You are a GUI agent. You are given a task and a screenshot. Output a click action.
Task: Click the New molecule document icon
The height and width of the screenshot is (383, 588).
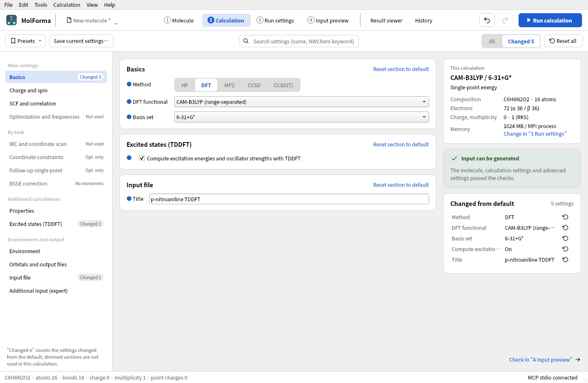pos(69,20)
